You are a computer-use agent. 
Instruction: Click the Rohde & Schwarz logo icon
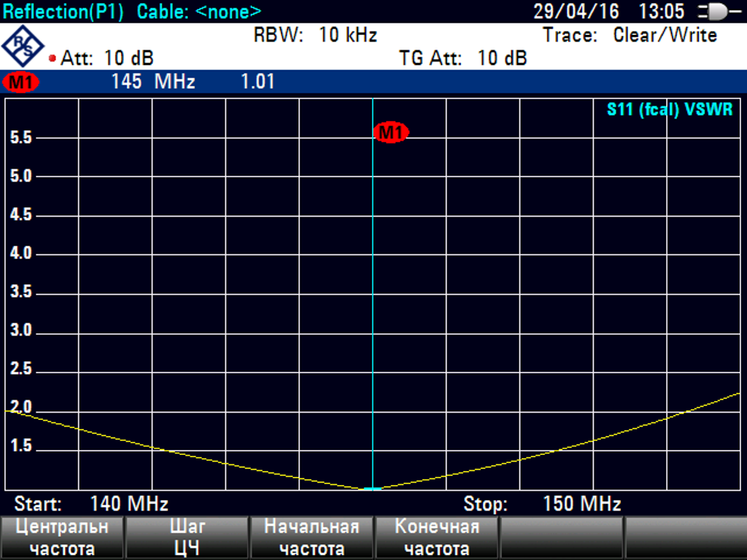tap(23, 47)
